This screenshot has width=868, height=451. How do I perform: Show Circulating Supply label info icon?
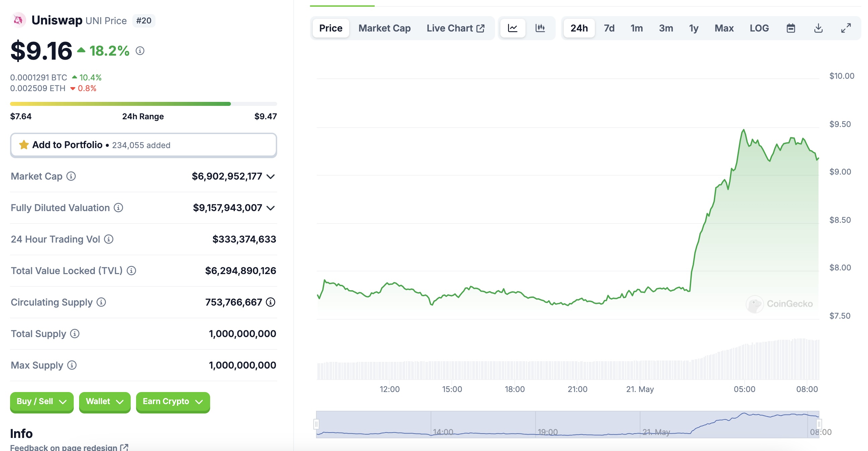pyautogui.click(x=101, y=302)
